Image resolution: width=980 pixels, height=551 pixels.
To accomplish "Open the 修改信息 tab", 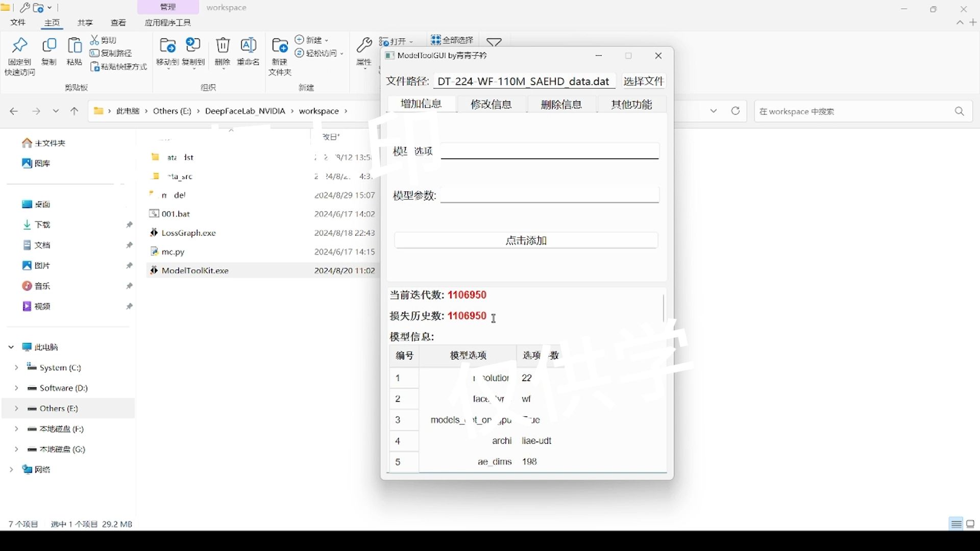I will [x=491, y=105].
